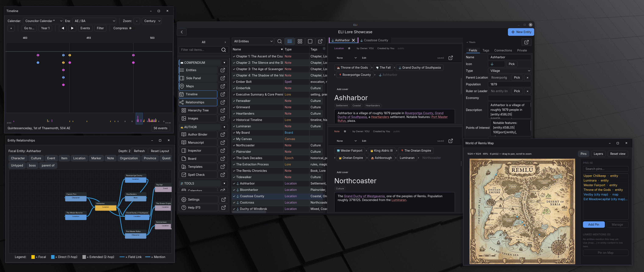
Task: Step the timeline forward with the right arrow
Action: click(x=72, y=28)
